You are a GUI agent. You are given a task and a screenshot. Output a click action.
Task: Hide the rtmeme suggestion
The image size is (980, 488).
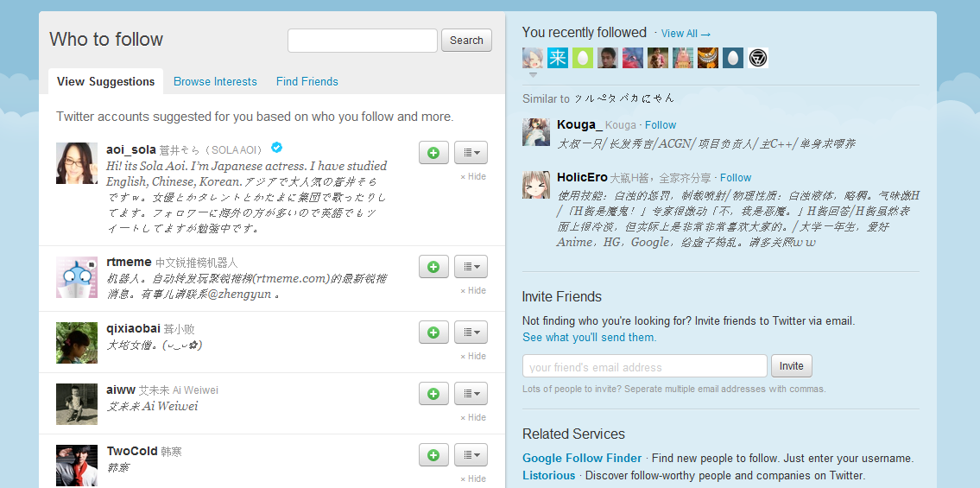pos(473,290)
